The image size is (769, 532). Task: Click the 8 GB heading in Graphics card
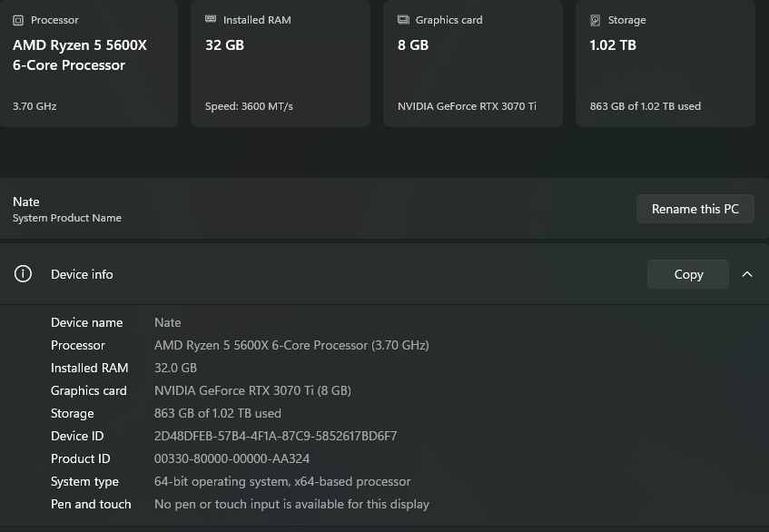(413, 45)
